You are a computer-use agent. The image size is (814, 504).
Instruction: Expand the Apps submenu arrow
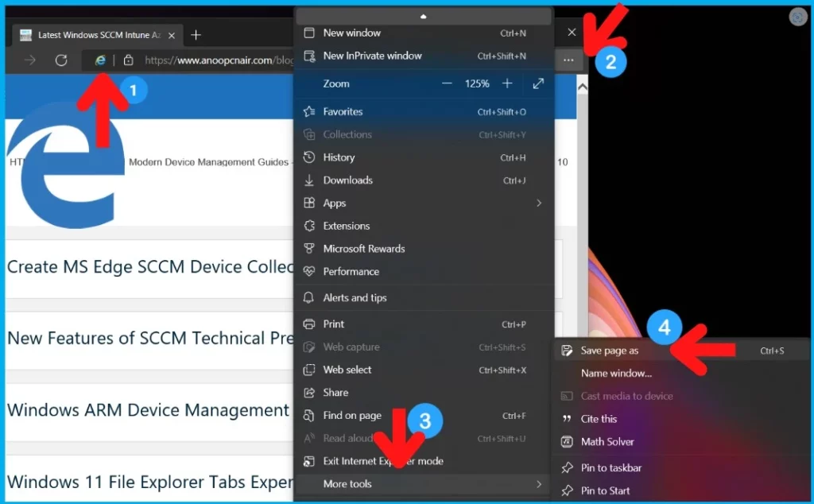pos(539,203)
